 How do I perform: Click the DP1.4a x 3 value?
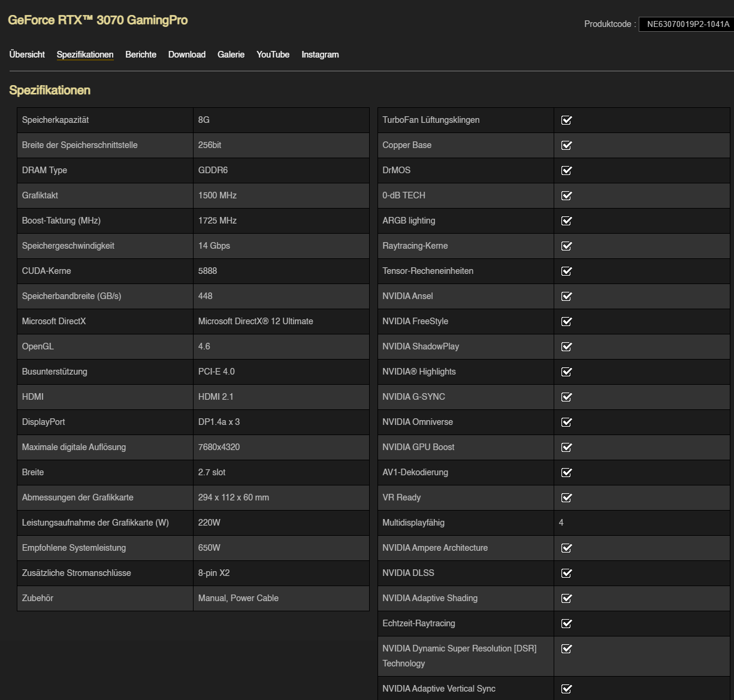(219, 422)
